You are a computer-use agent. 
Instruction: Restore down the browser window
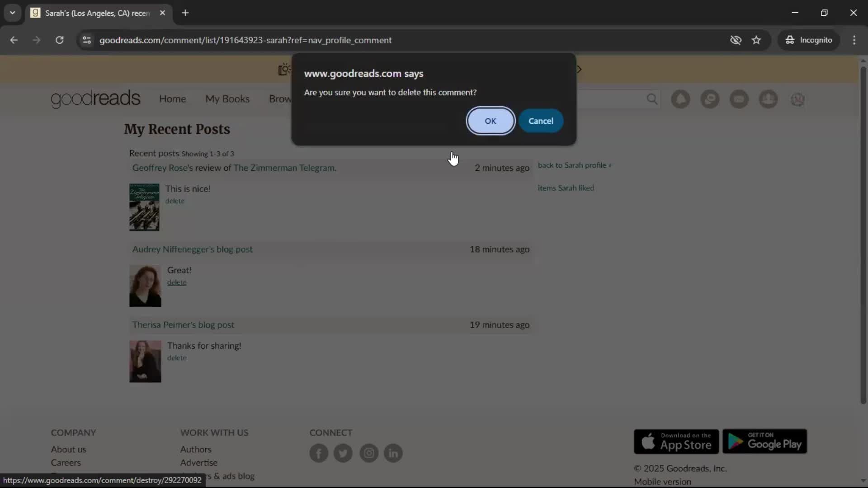824,13
